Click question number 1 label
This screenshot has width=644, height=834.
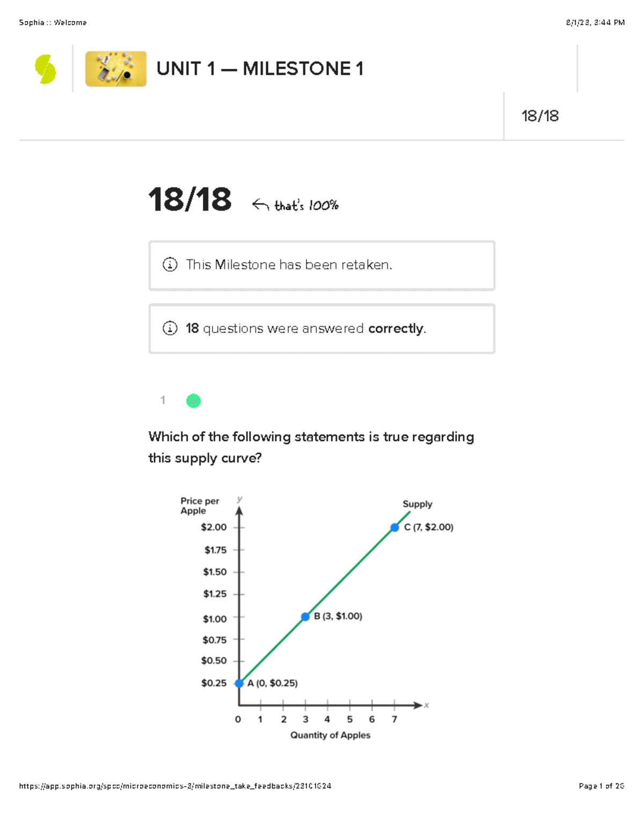tap(163, 400)
